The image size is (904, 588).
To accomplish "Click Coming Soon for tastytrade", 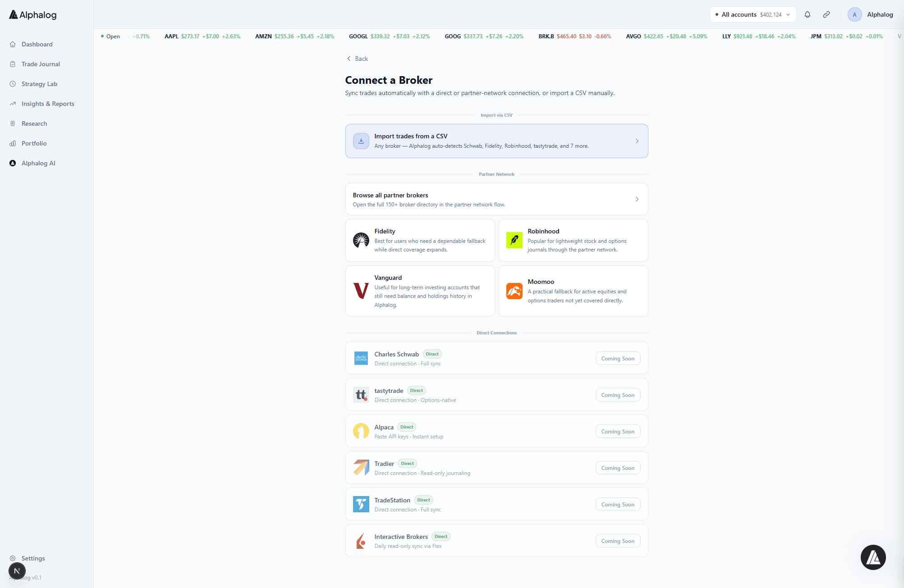I will 618,395.
